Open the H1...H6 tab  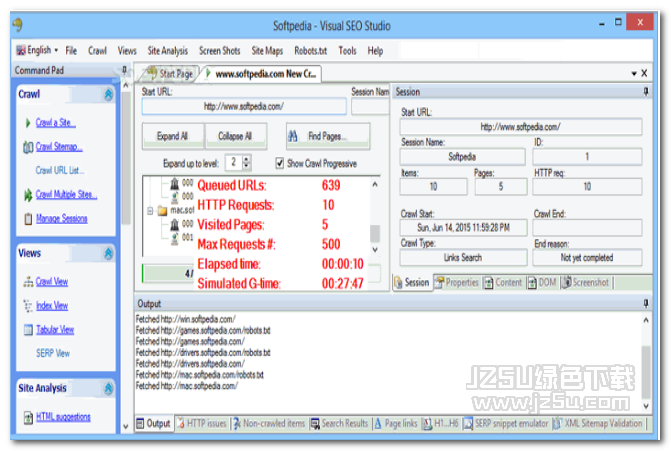coord(441,424)
